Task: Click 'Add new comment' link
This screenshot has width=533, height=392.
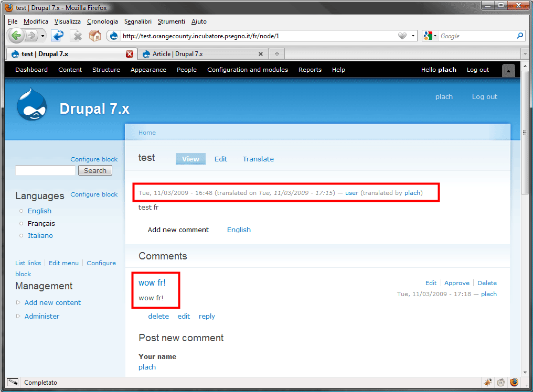Action: click(178, 230)
